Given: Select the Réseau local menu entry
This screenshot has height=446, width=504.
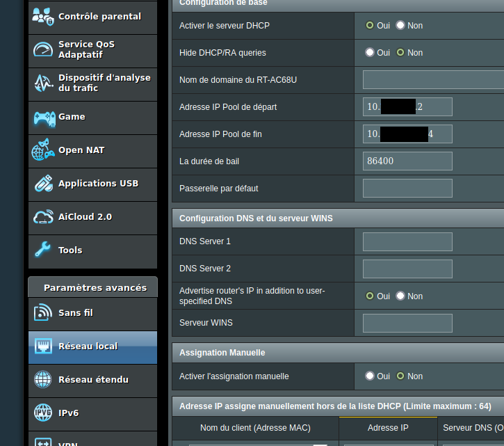Looking at the screenshot, I should click(x=92, y=347).
